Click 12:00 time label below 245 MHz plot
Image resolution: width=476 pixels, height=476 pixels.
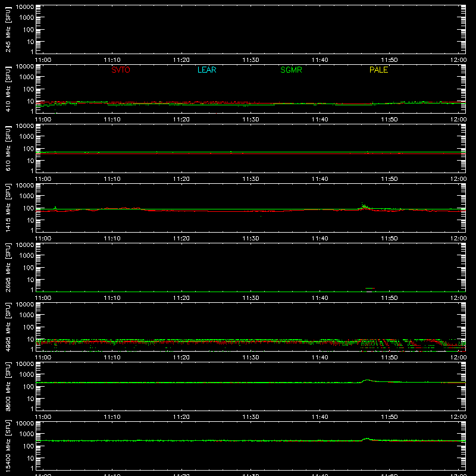[x=458, y=60]
